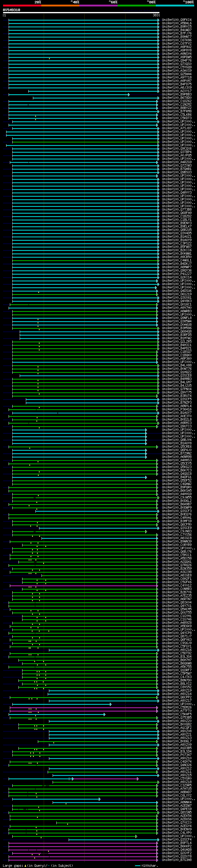The height and width of the screenshot is (868, 197).
Task: Open last hit UniRef100_B7G3A8
Action: [x=177, y=860]
